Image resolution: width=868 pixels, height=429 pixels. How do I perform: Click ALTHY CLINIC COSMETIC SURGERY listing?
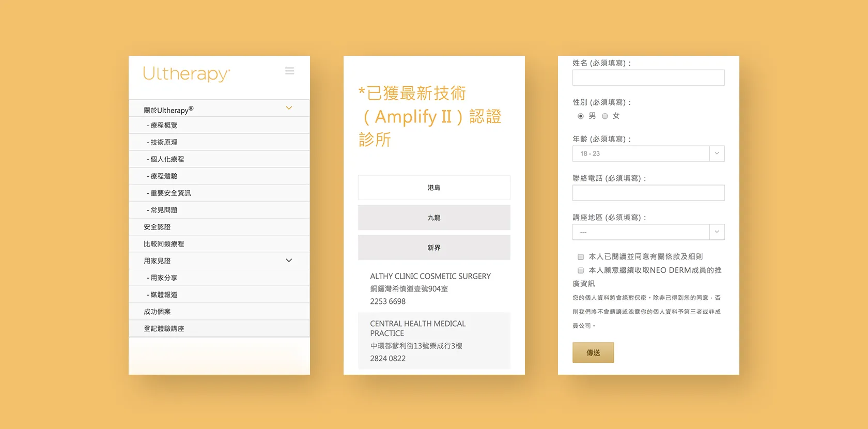coord(430,276)
